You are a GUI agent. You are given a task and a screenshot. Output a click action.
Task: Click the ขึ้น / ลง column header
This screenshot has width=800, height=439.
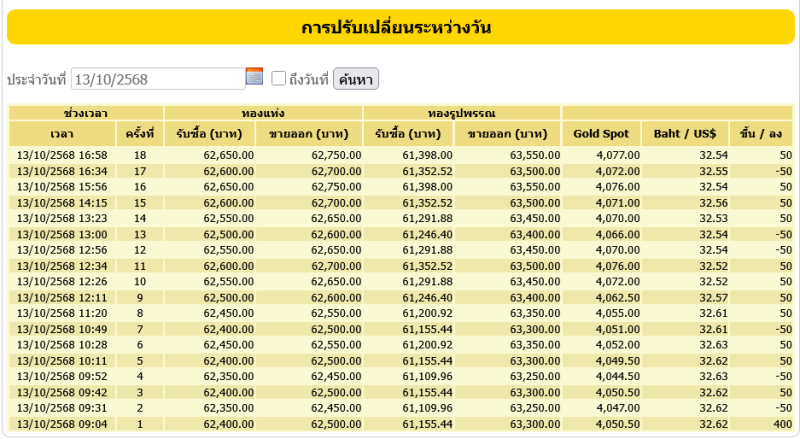click(x=761, y=133)
